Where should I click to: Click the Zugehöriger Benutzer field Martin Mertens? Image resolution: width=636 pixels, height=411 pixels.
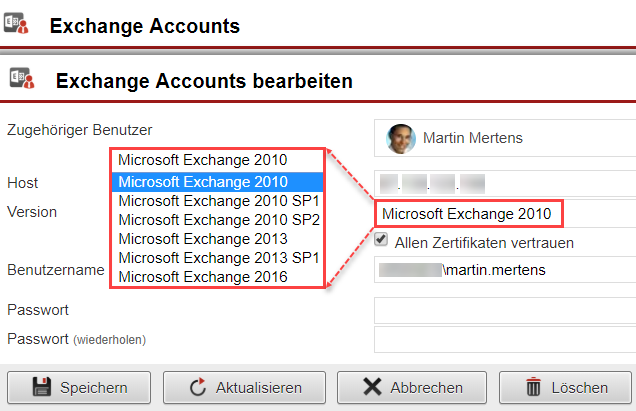click(x=505, y=138)
